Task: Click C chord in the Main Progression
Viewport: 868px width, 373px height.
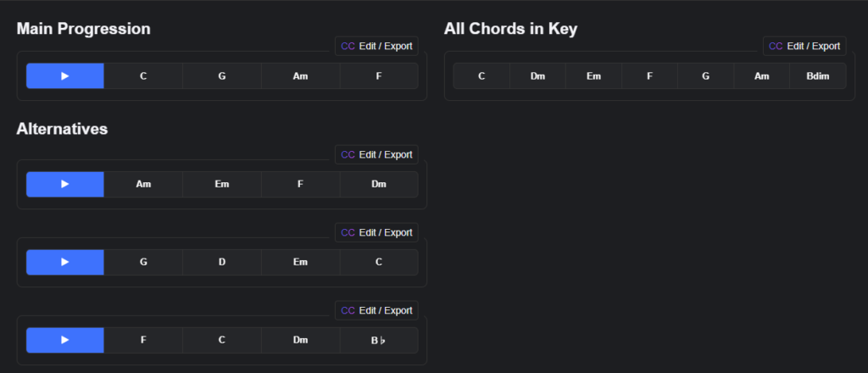Action: click(143, 75)
